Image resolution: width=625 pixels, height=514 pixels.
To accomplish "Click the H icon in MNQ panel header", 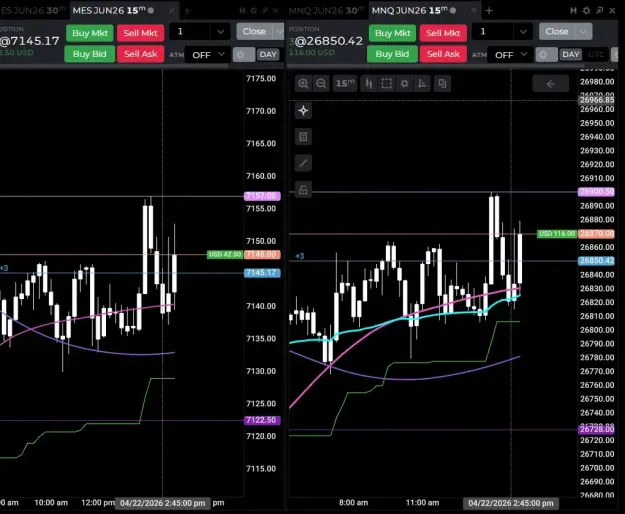I will pyautogui.click(x=573, y=11).
